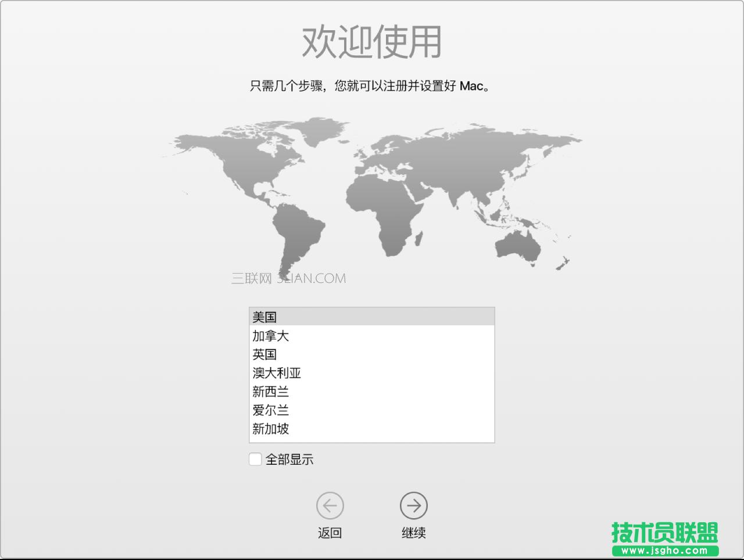The image size is (744, 560).
Task: Click the 返回 text label
Action: tap(330, 533)
